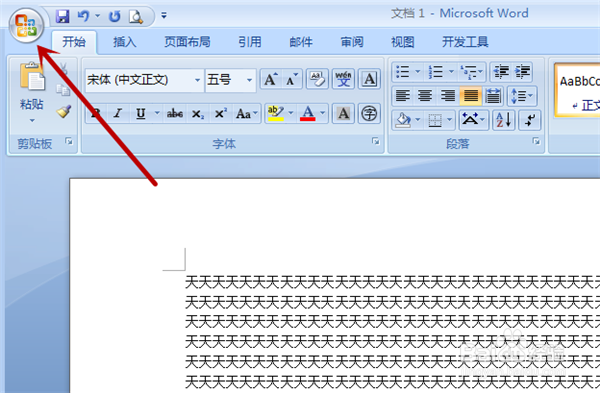Click the font name box 宋体 (中文正文)

140,80
